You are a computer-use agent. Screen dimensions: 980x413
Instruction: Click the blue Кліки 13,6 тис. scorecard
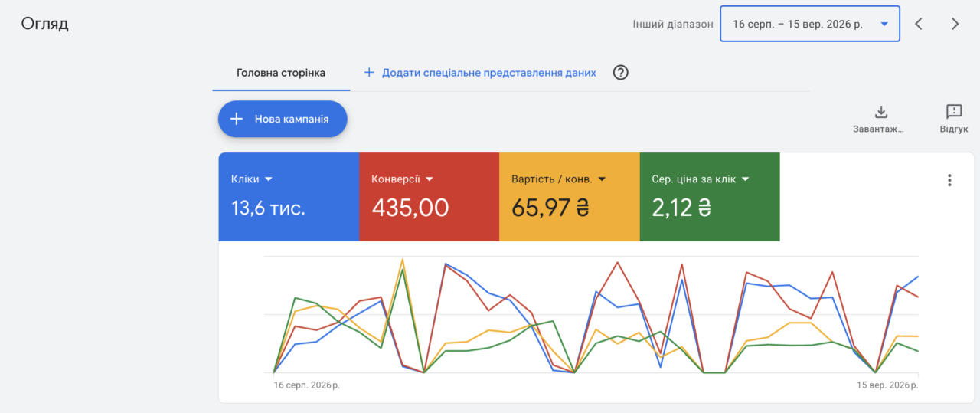pos(289,197)
